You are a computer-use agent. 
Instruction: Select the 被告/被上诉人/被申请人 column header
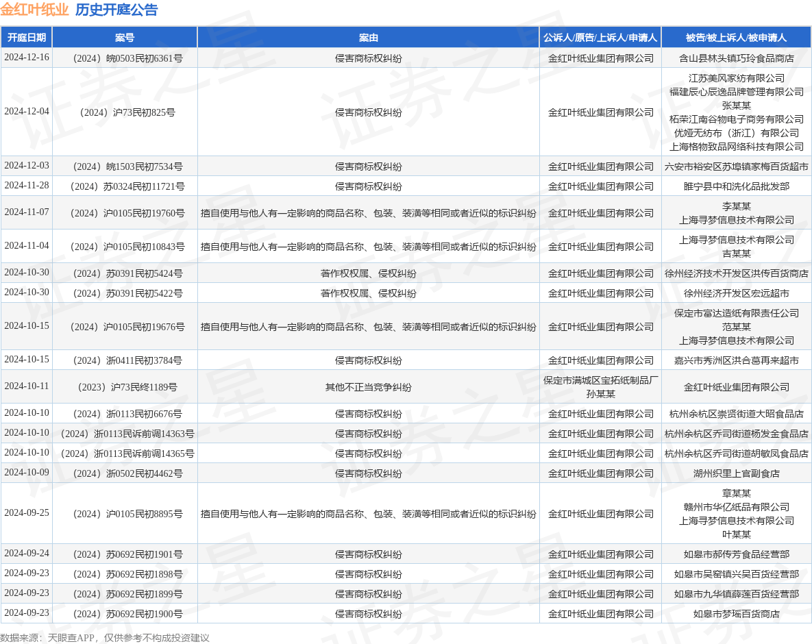pyautogui.click(x=737, y=38)
